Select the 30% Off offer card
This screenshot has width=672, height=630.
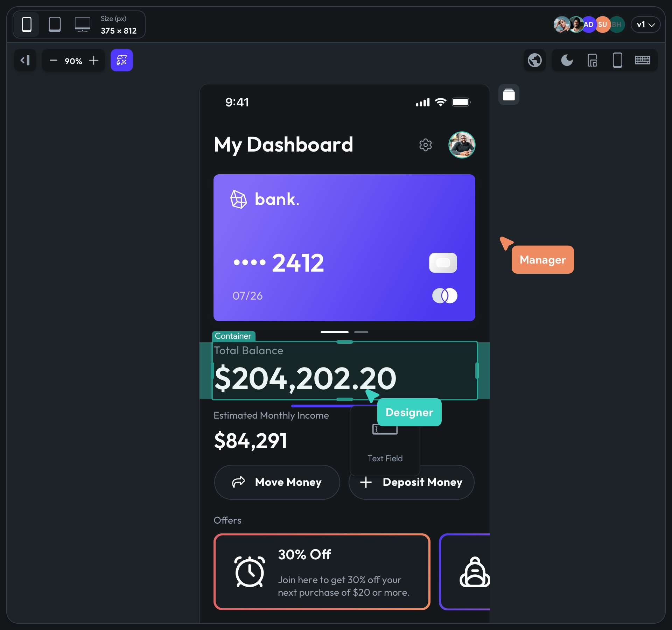322,572
